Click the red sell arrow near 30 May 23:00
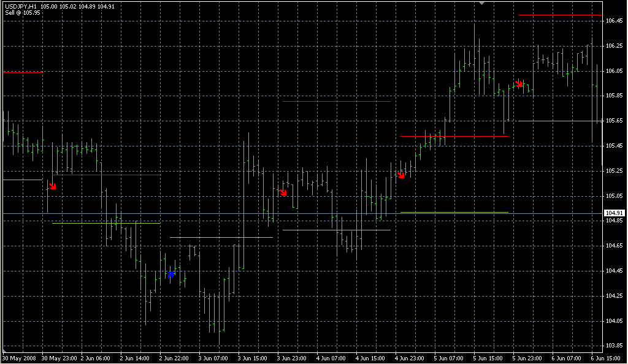The width and height of the screenshot is (628, 364). [53, 186]
